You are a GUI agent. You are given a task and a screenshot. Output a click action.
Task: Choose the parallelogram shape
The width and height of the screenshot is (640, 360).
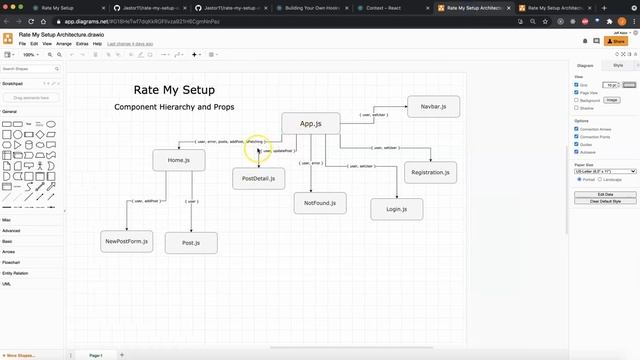pos(51,134)
